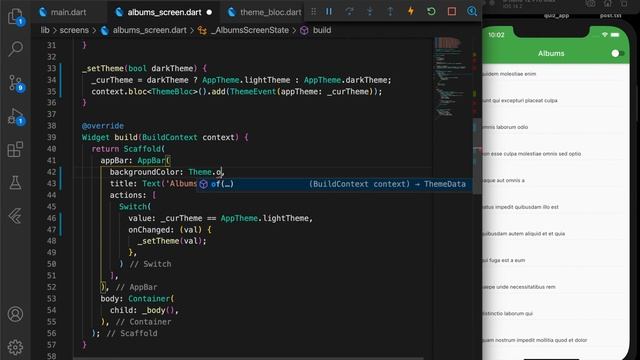This screenshot has height=360, width=640.
Task: Open the Explorer view in the activity bar
Action: (x=16, y=16)
